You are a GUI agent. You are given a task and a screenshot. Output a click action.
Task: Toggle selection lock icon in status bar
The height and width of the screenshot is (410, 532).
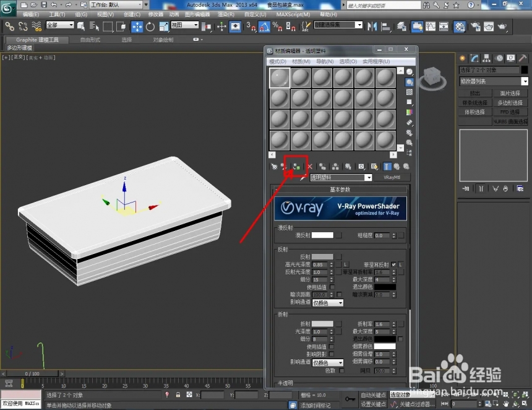click(178, 395)
